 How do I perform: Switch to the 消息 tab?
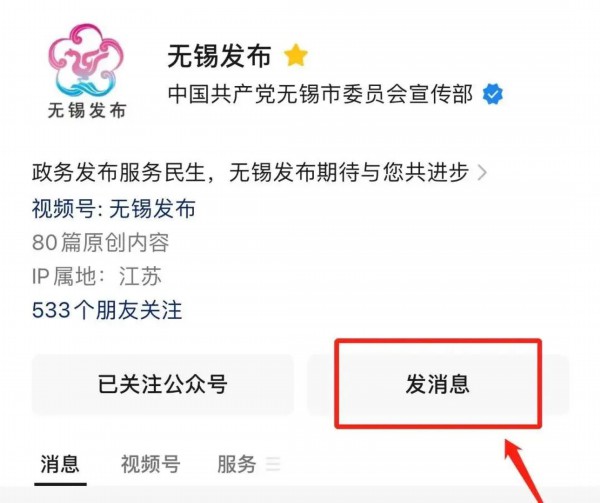[x=60, y=464]
